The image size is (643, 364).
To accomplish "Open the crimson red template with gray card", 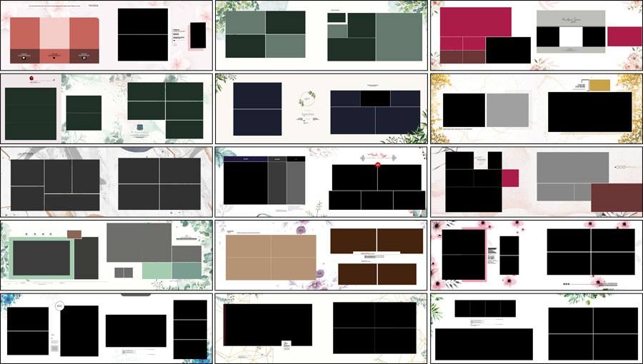I will [537, 35].
